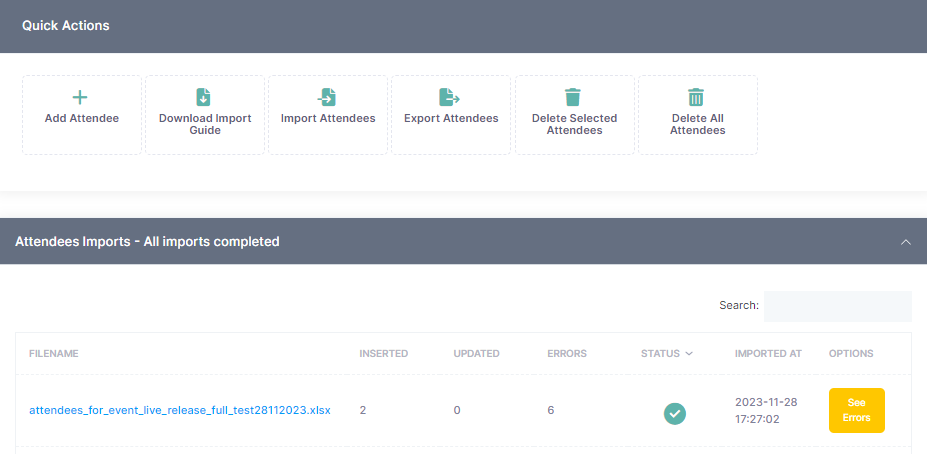Open the attendees_for_event xlsx file link
This screenshot has height=454, width=927.
pyautogui.click(x=180, y=410)
